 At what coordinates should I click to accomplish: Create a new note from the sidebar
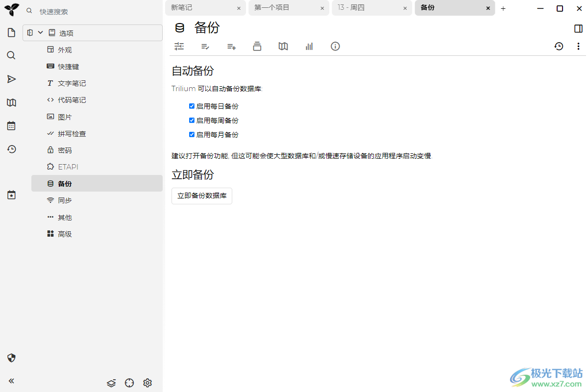coord(11,33)
